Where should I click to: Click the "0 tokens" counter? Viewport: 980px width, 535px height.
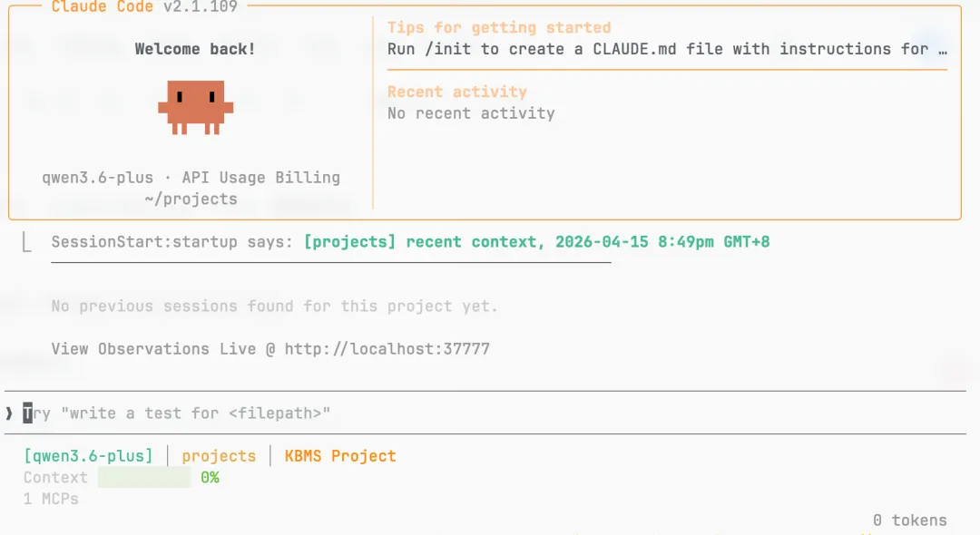pyautogui.click(x=909, y=520)
